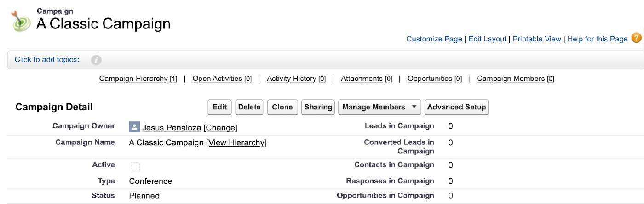
Task: Click the orange help question mark icon
Action: (636, 38)
